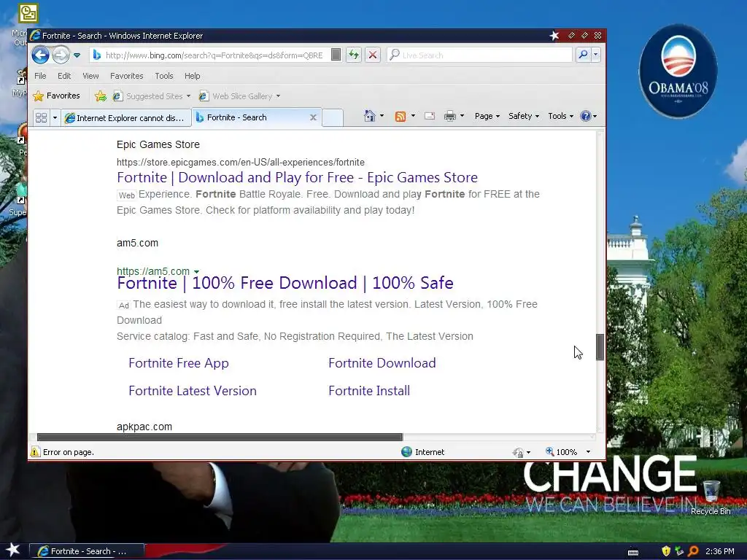The image size is (747, 560).
Task: Stop loading with the red X button
Action: point(373,55)
